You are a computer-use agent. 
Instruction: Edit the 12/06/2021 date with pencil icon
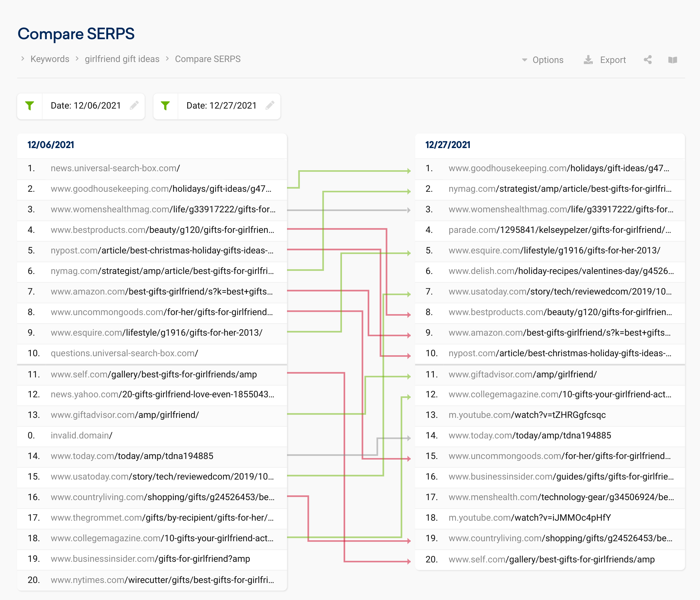[134, 105]
